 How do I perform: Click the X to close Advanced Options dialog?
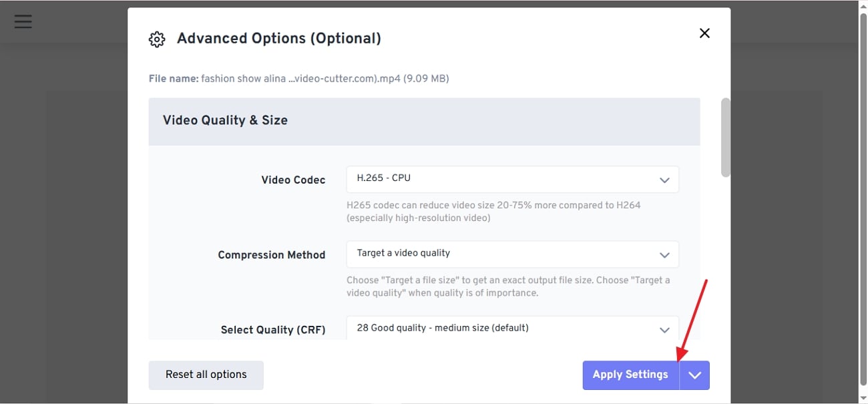[x=704, y=33]
